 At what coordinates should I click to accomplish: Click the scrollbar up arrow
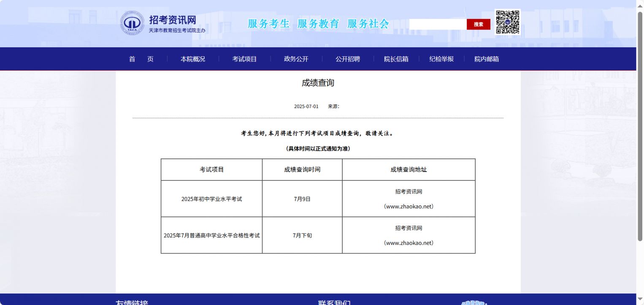(x=640, y=5)
